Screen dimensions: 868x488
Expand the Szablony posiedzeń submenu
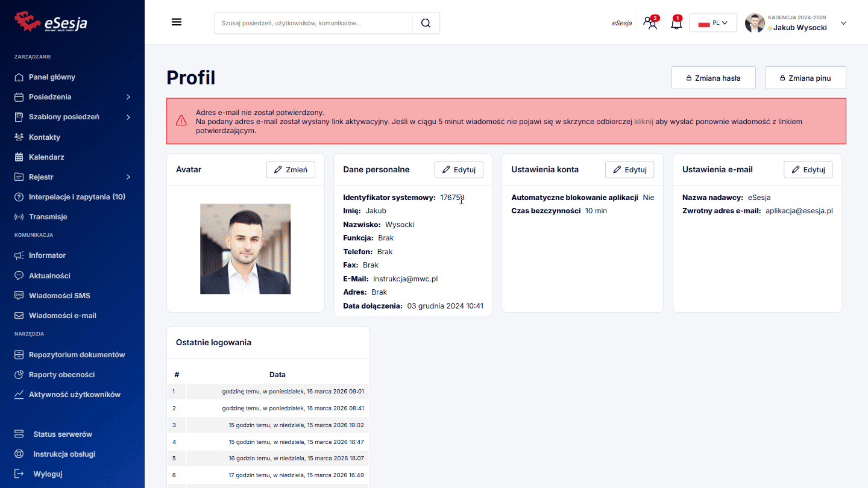(x=128, y=117)
